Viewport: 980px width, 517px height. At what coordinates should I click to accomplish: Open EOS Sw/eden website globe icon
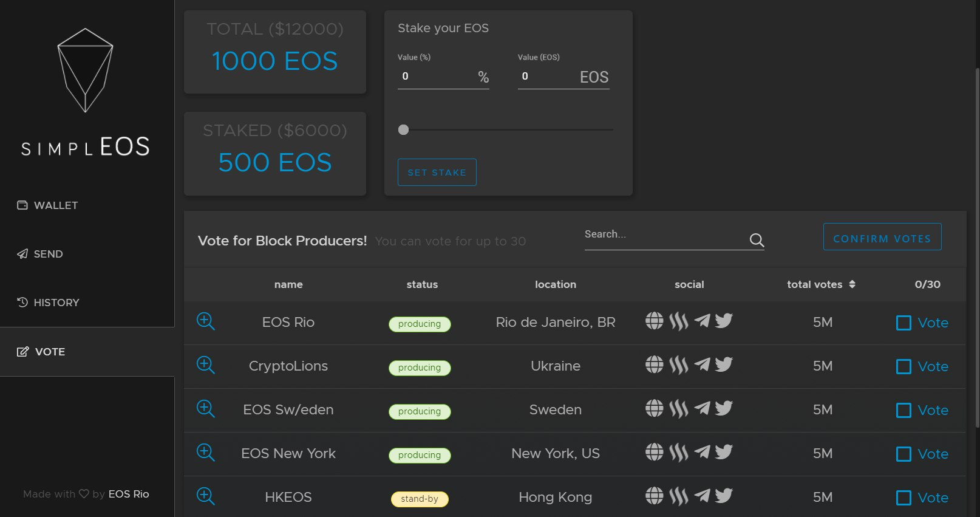tap(654, 408)
